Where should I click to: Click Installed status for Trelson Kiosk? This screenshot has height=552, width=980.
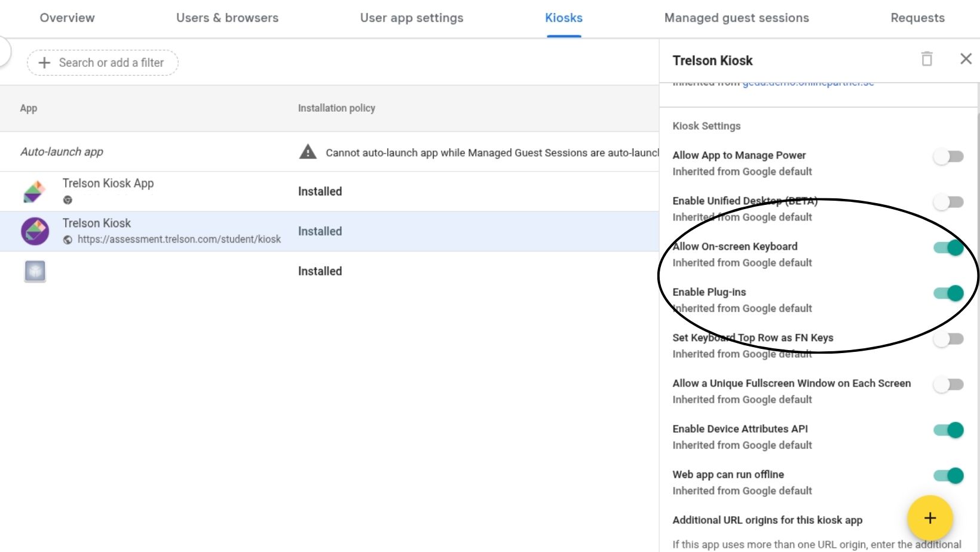[320, 231]
